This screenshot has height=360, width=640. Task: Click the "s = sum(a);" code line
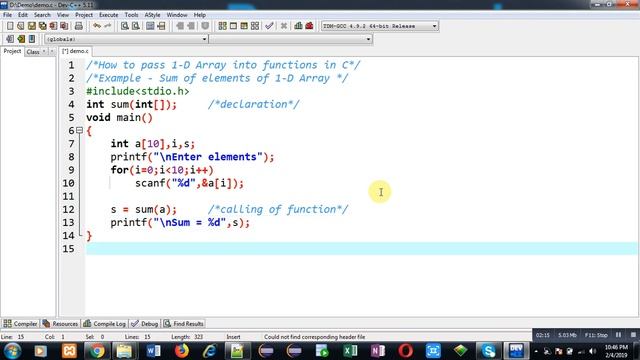(144, 209)
